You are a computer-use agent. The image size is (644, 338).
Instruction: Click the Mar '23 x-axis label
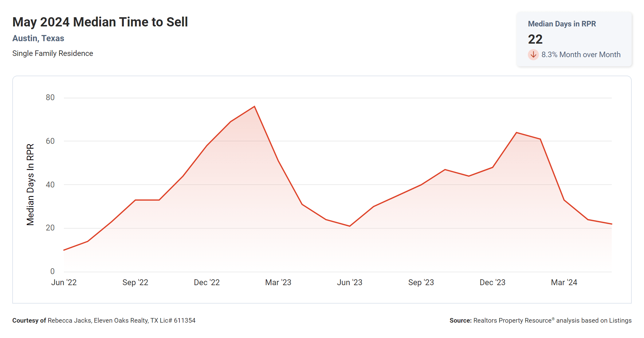pyautogui.click(x=278, y=282)
